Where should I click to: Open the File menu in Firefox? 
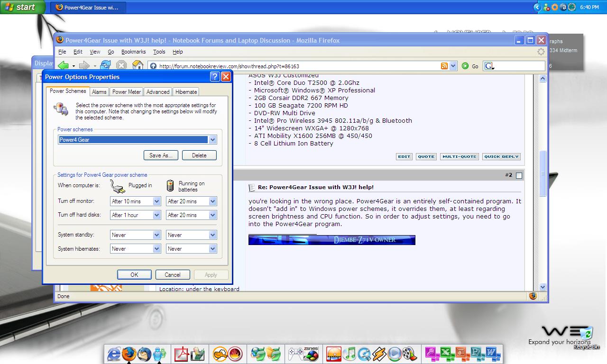(x=62, y=52)
